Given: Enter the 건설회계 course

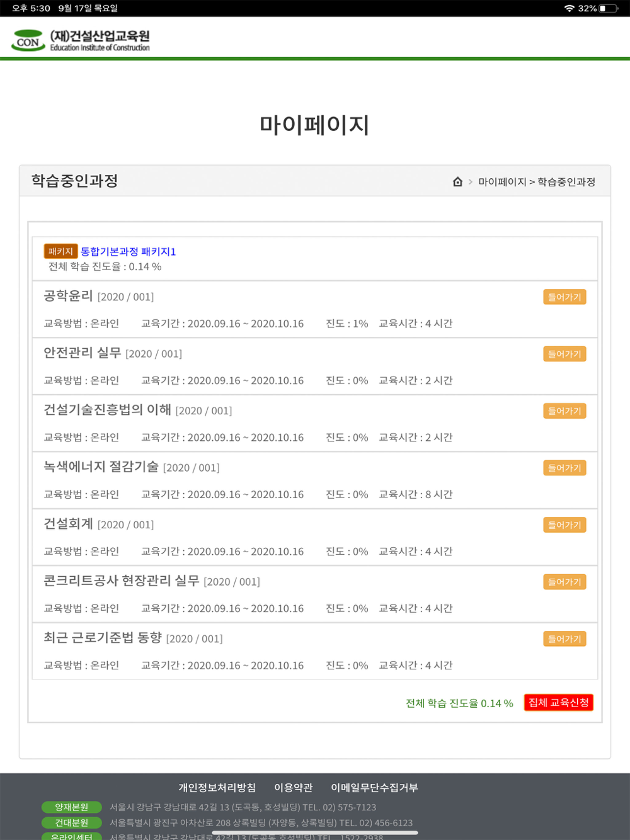Looking at the screenshot, I should pyautogui.click(x=564, y=525).
